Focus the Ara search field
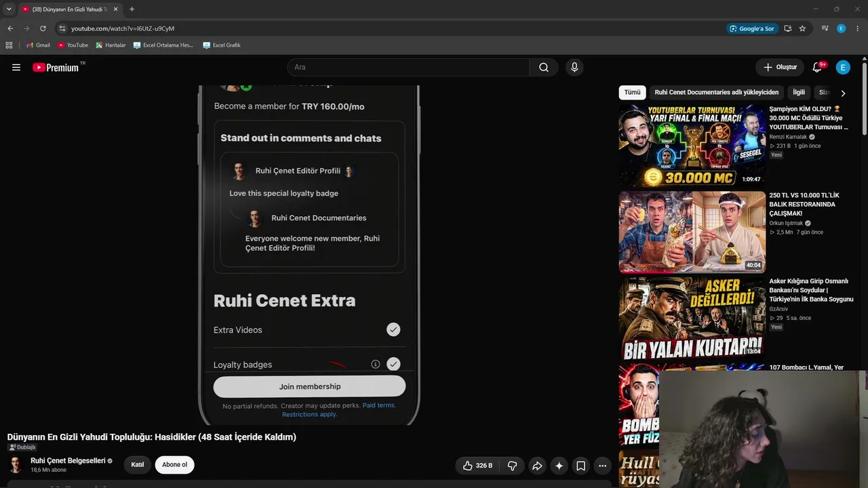868x488 pixels. (408, 67)
